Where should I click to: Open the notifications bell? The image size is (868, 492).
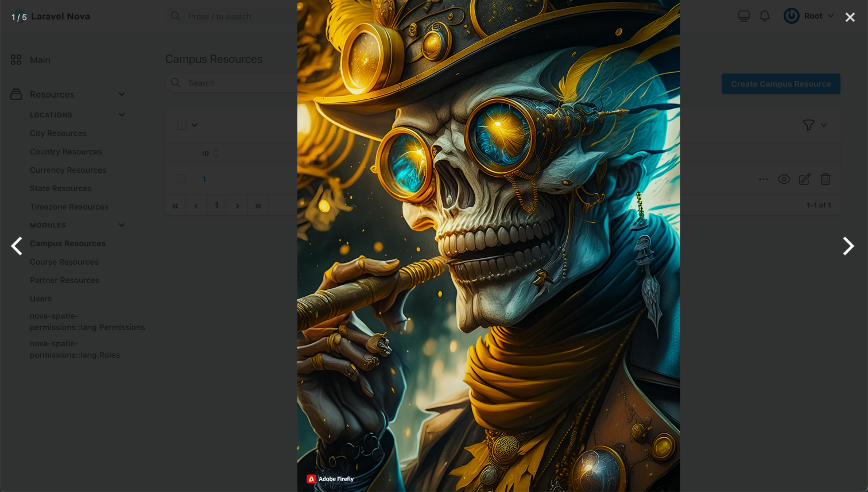pyautogui.click(x=765, y=16)
